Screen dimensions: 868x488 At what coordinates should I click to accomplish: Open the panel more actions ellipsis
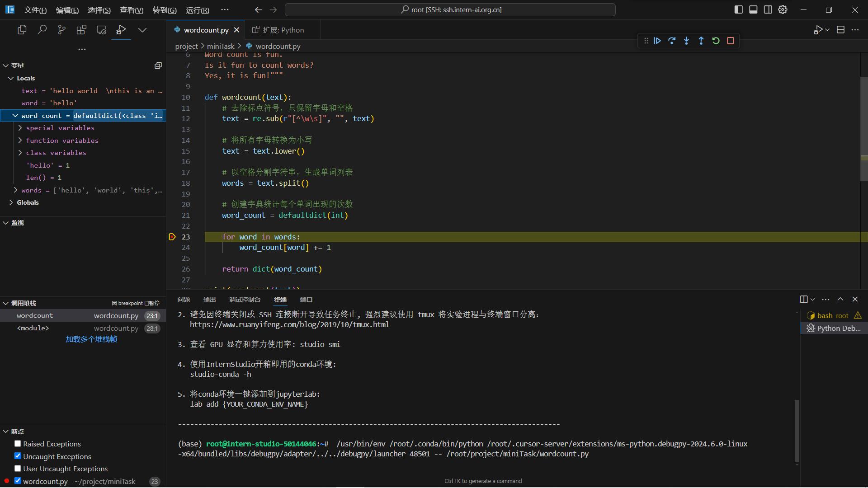[x=826, y=300]
